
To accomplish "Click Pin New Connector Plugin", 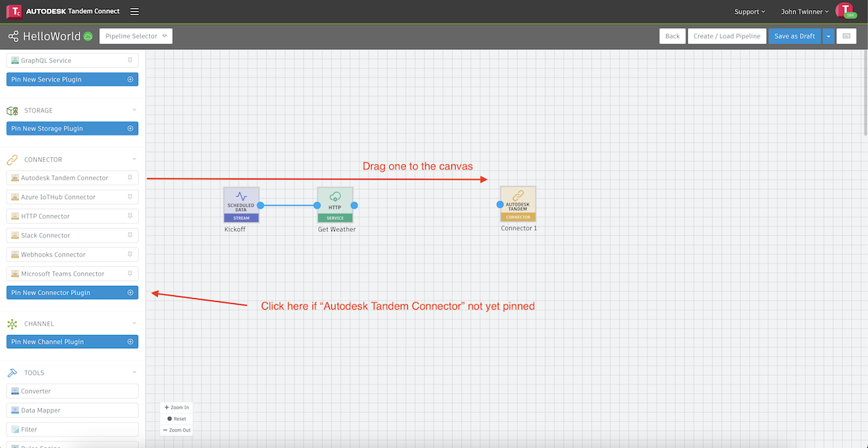I will (72, 292).
